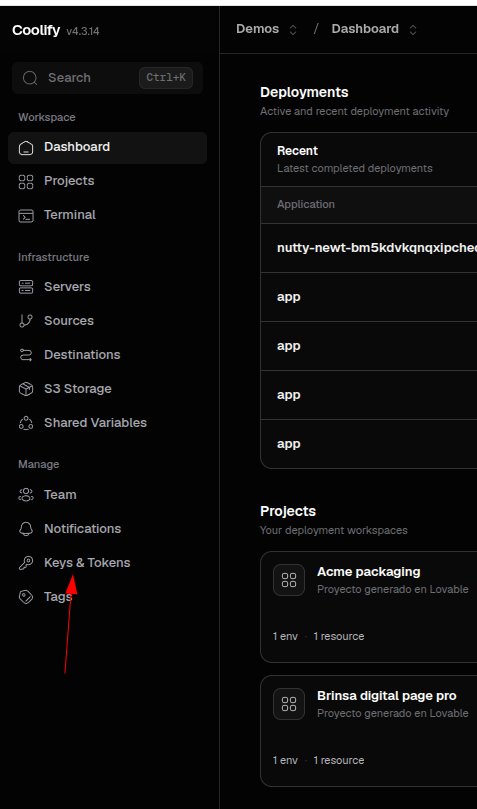
Task: Open the Dashboard menu item
Action: pos(107,148)
